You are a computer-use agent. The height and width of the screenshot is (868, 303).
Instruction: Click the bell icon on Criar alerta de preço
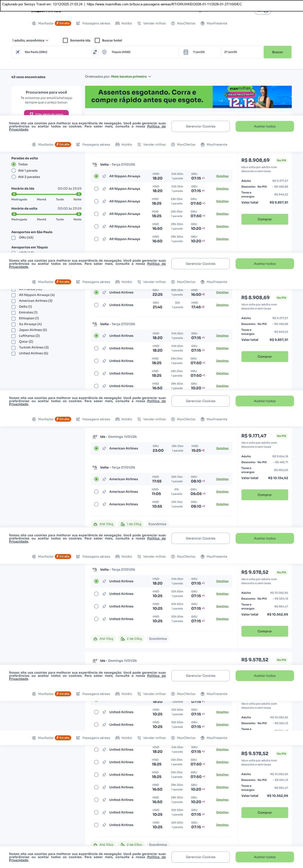pos(31,114)
